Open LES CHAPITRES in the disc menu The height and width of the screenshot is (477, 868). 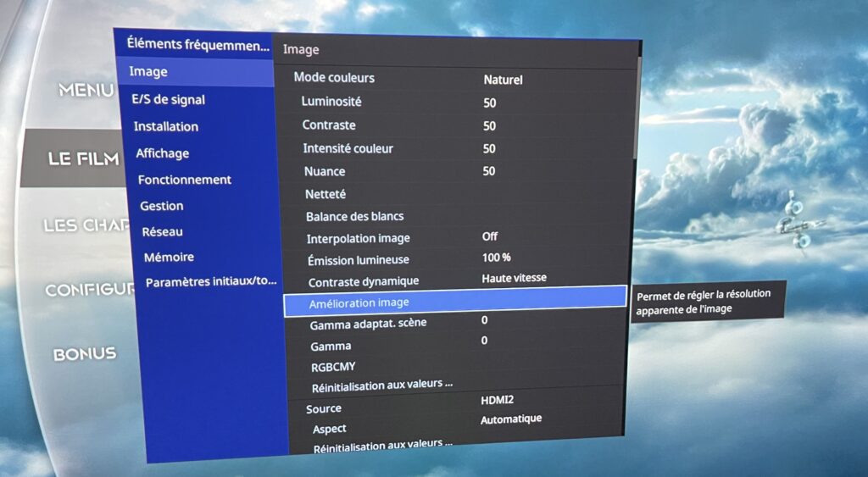(x=86, y=225)
